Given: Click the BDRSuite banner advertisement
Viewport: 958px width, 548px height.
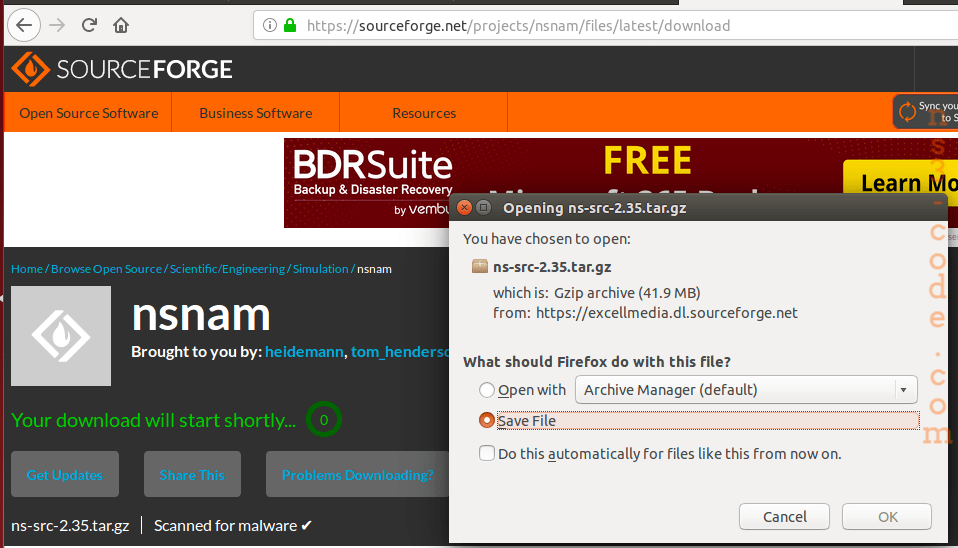Looking at the screenshot, I should (x=621, y=183).
